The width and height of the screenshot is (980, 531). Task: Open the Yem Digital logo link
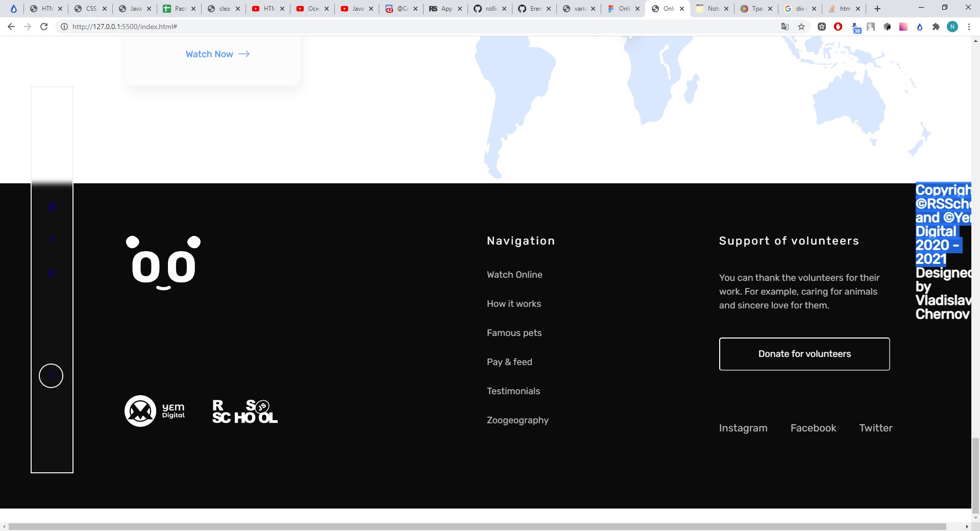point(155,411)
